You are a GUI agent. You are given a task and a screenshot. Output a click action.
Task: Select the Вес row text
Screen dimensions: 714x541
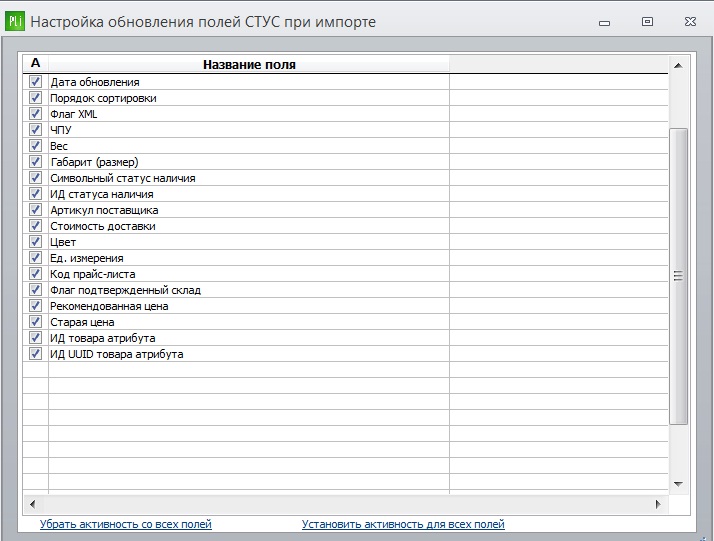tap(59, 146)
